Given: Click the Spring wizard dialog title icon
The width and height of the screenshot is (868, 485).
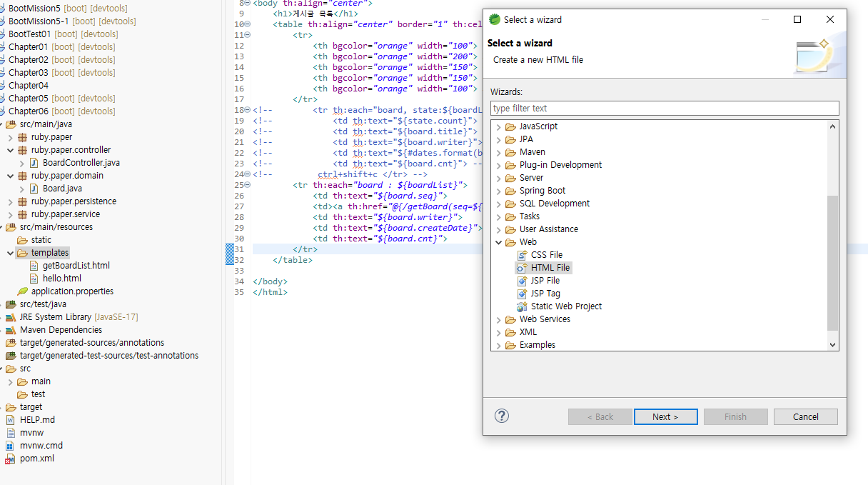Looking at the screenshot, I should pyautogui.click(x=495, y=19).
